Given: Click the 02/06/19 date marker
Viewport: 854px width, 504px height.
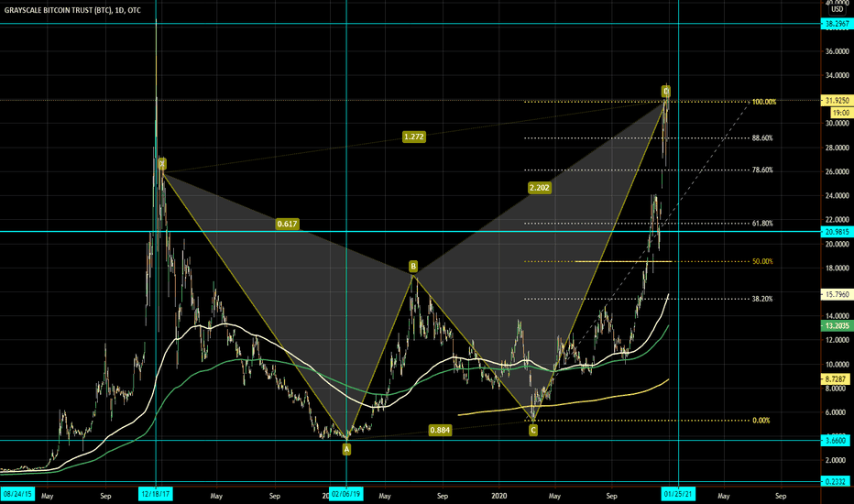Looking at the screenshot, I should point(346,494).
